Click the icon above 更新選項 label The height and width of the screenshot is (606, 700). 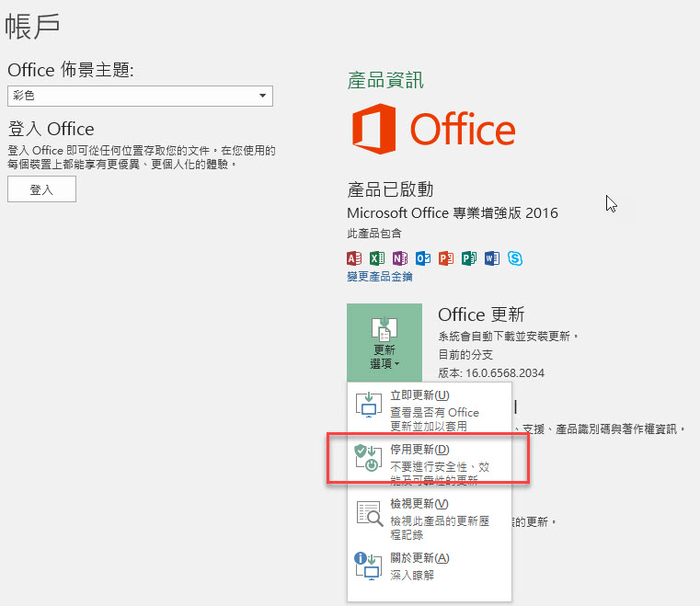384,329
